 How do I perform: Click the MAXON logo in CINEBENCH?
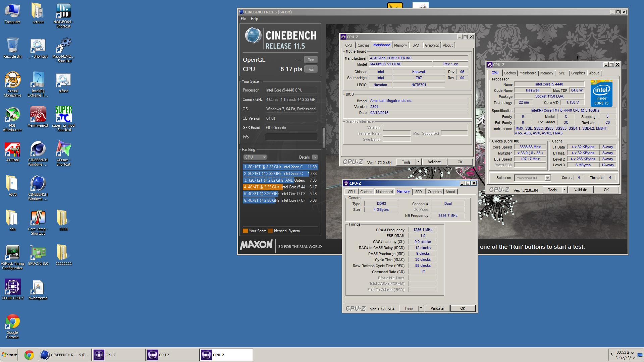(x=256, y=245)
